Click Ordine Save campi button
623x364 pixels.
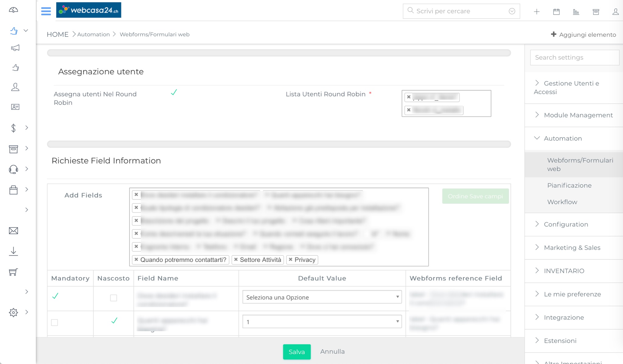[475, 196]
